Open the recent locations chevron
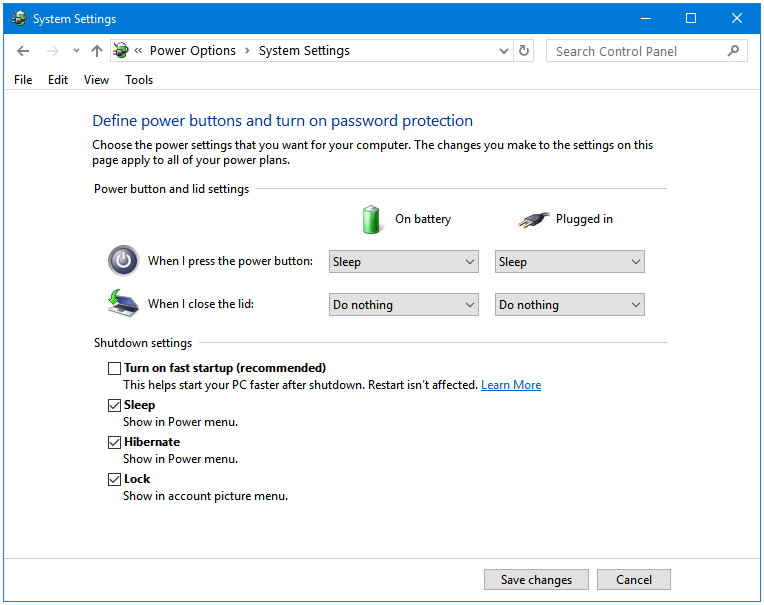Viewport: 764px width, 605px height. point(76,50)
